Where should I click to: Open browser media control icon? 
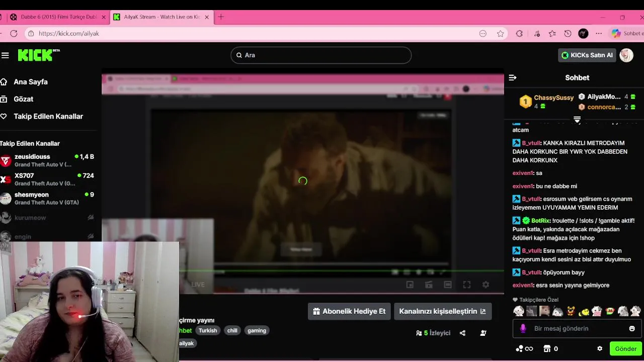coord(537,33)
